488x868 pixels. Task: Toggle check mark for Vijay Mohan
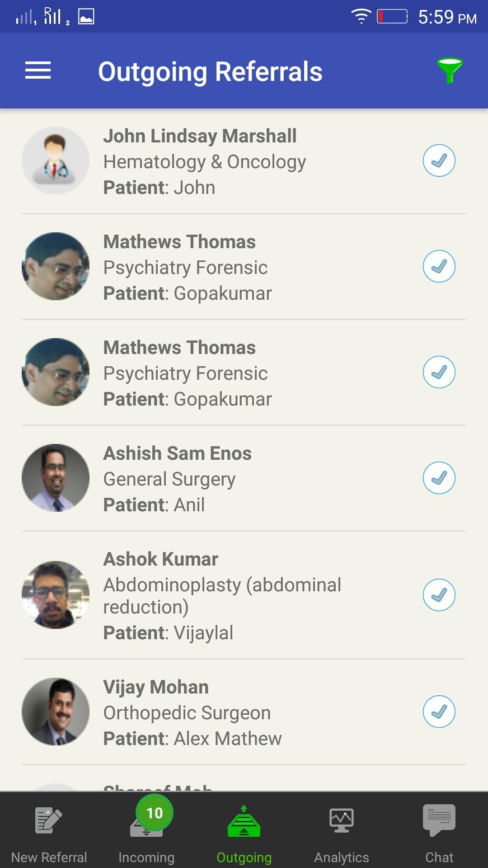click(439, 712)
